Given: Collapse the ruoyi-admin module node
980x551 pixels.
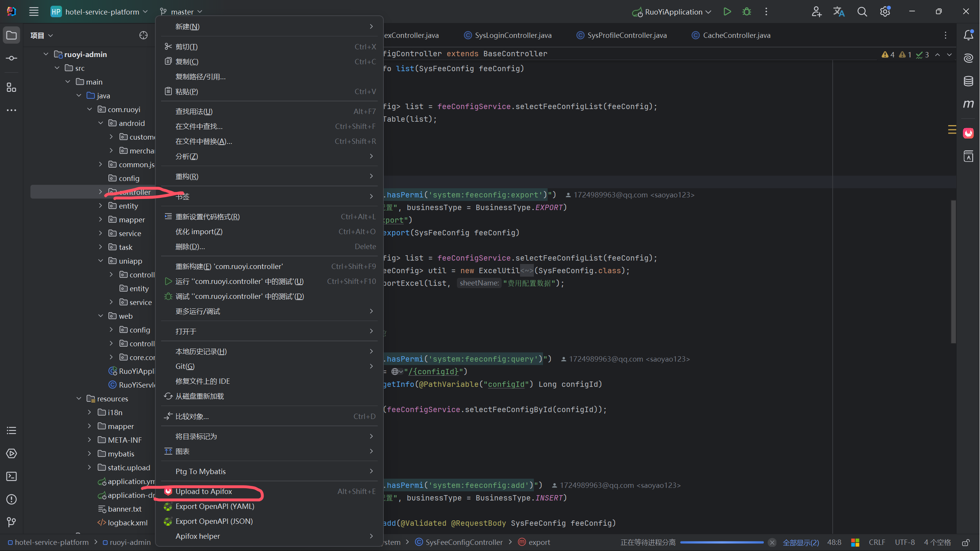Looking at the screenshot, I should pyautogui.click(x=46, y=54).
